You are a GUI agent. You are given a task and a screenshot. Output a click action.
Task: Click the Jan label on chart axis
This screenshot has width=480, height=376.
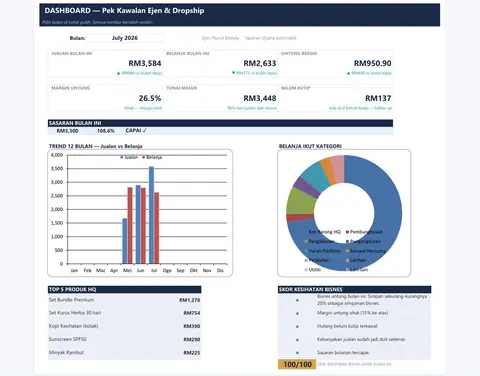click(x=74, y=270)
